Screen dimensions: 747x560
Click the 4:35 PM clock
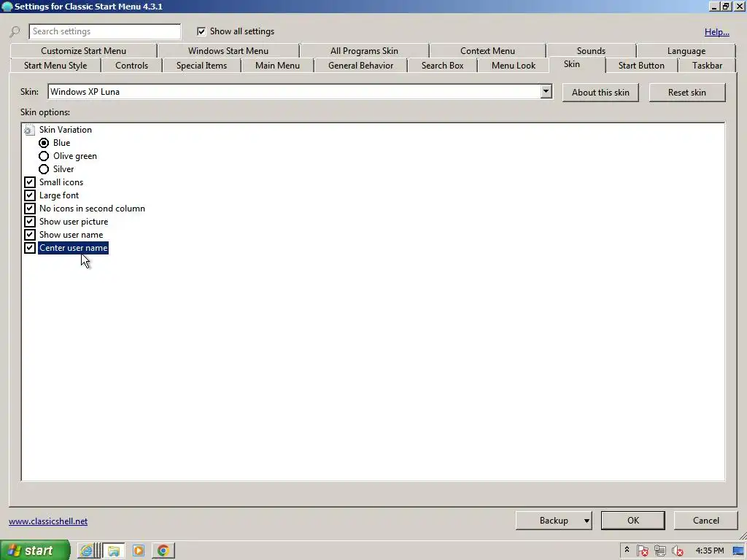(709, 551)
